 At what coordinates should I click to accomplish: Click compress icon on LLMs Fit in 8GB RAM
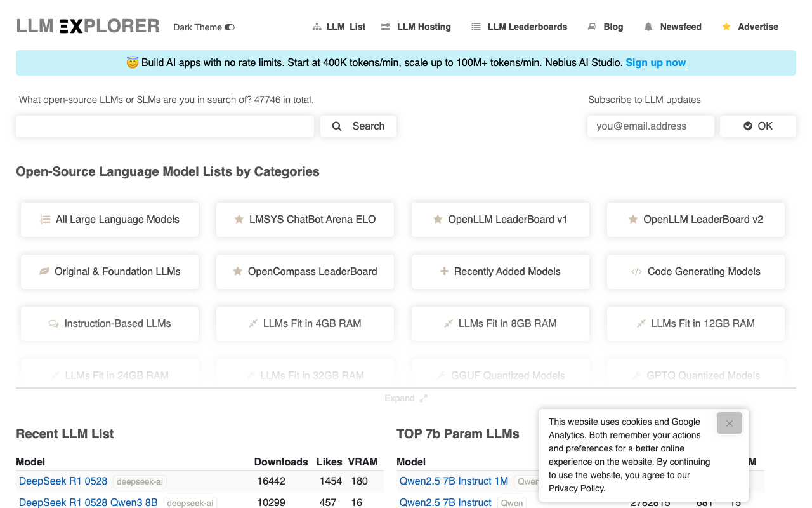pyautogui.click(x=449, y=323)
